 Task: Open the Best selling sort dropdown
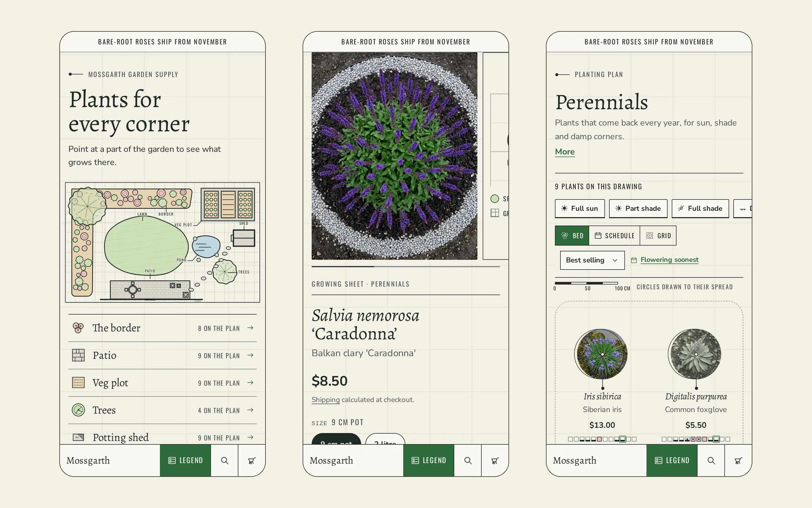(x=592, y=260)
